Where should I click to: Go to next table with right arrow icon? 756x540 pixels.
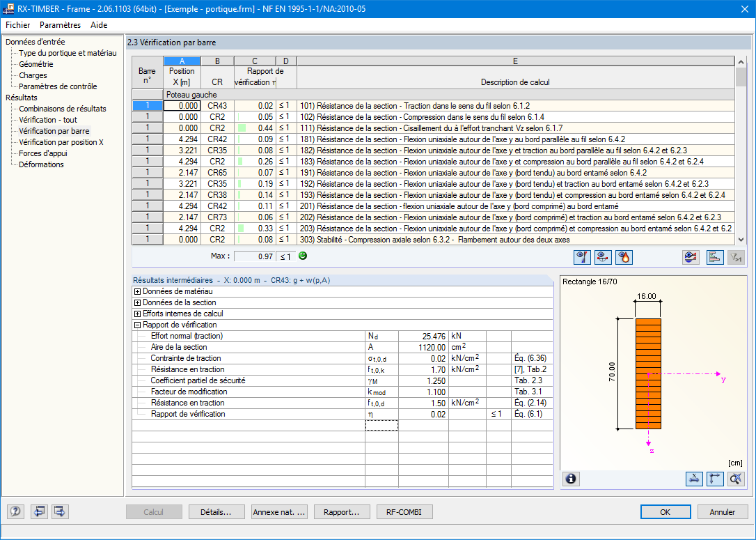(60, 511)
